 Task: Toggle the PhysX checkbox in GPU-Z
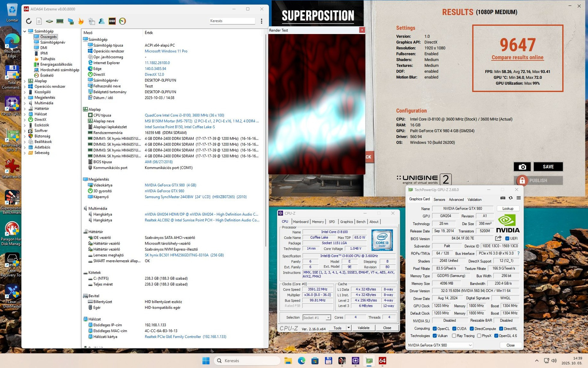[x=479, y=336]
